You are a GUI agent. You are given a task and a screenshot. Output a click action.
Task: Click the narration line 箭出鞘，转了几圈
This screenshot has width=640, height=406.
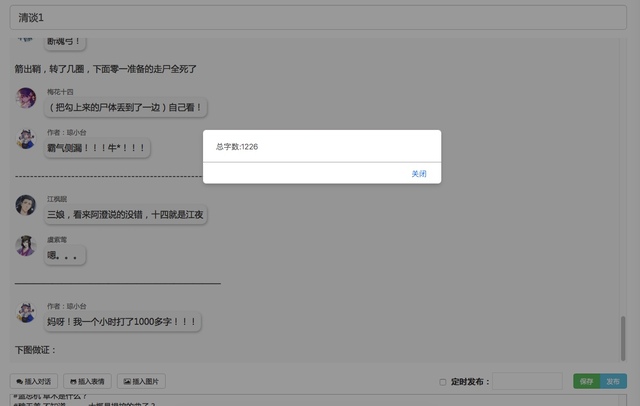point(105,69)
